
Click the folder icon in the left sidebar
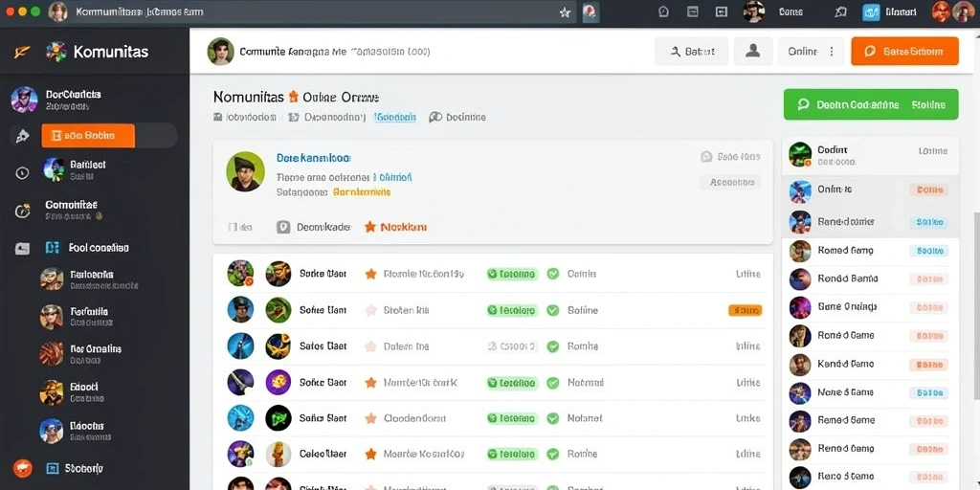22,249
